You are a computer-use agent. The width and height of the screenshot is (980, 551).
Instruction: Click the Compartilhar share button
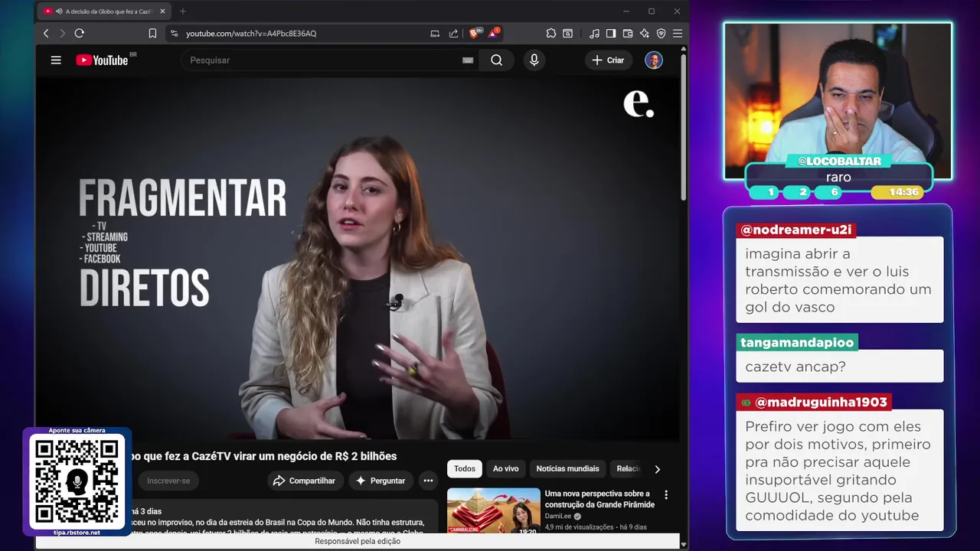point(305,481)
